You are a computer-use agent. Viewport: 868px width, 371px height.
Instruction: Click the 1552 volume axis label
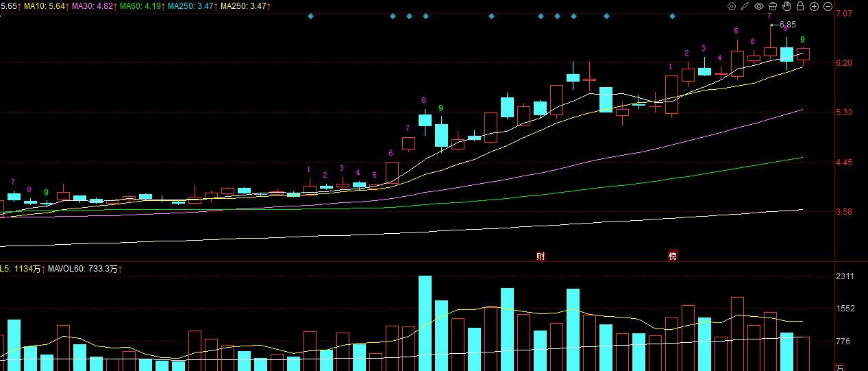(845, 309)
